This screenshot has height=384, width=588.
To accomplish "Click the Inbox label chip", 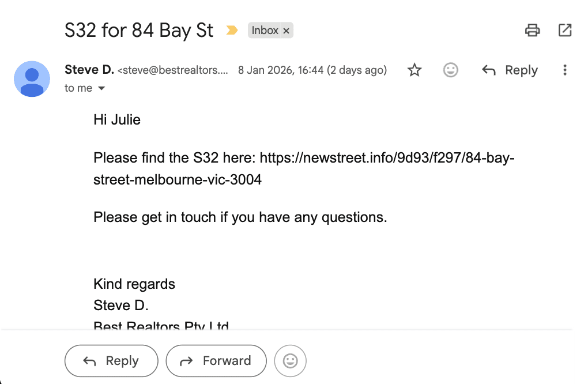I will pyautogui.click(x=265, y=31).
